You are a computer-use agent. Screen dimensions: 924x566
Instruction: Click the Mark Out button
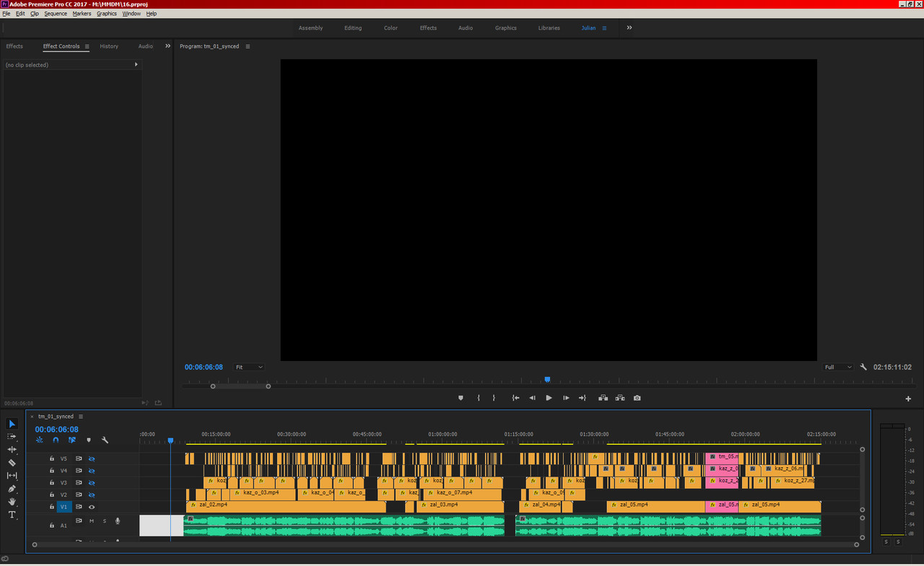pos(494,398)
